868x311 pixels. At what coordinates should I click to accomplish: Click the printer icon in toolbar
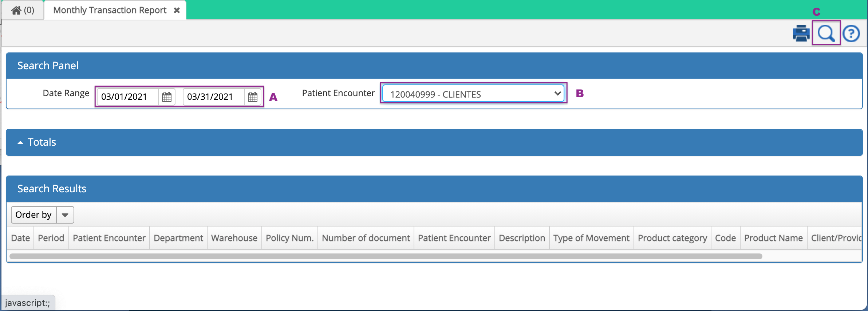coord(801,34)
